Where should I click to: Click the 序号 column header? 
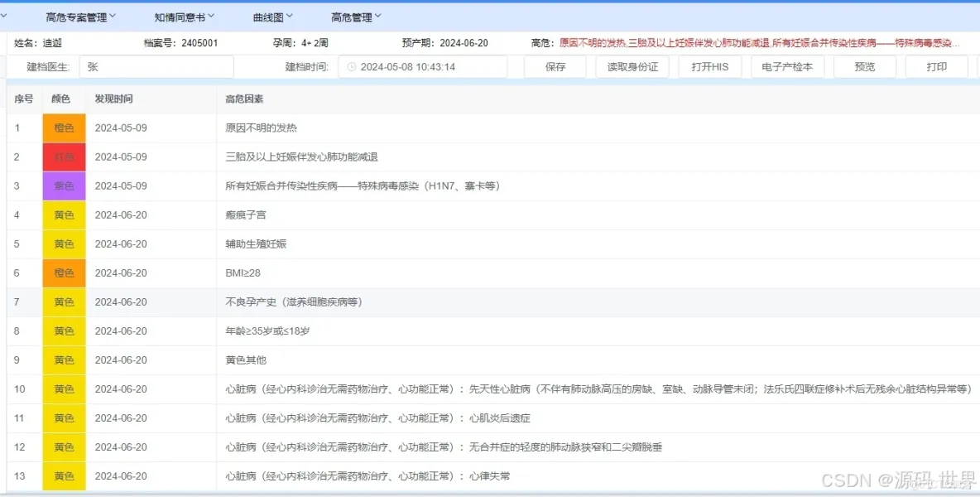click(x=24, y=99)
